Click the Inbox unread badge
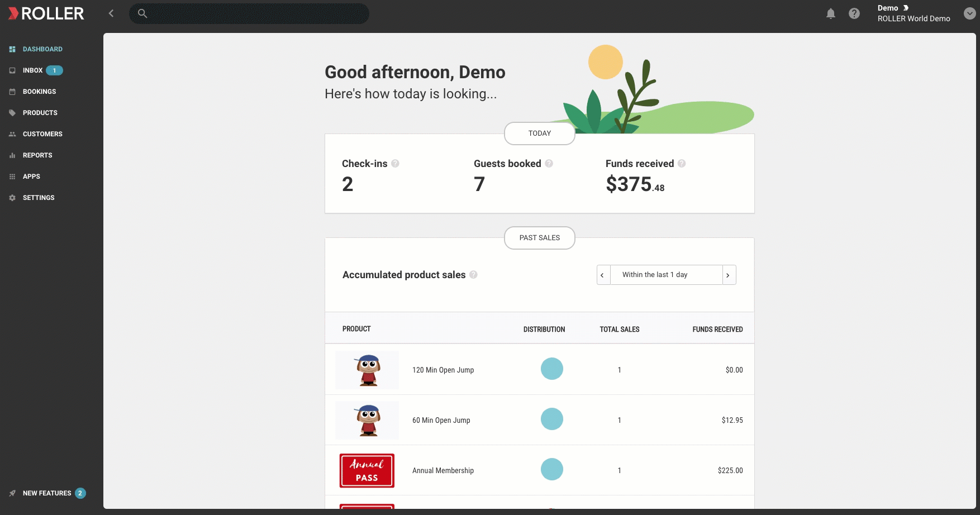This screenshot has width=980, height=515. tap(54, 70)
